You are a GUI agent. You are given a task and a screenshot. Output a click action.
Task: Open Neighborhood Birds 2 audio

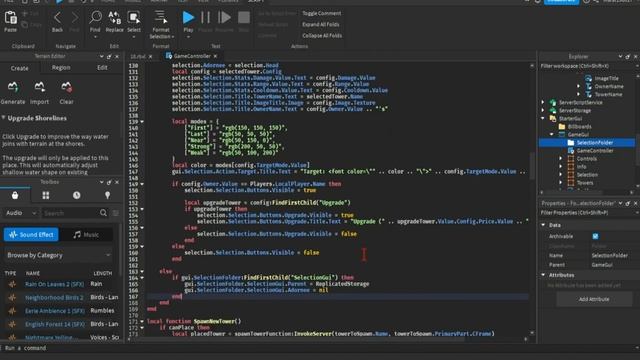point(54,298)
